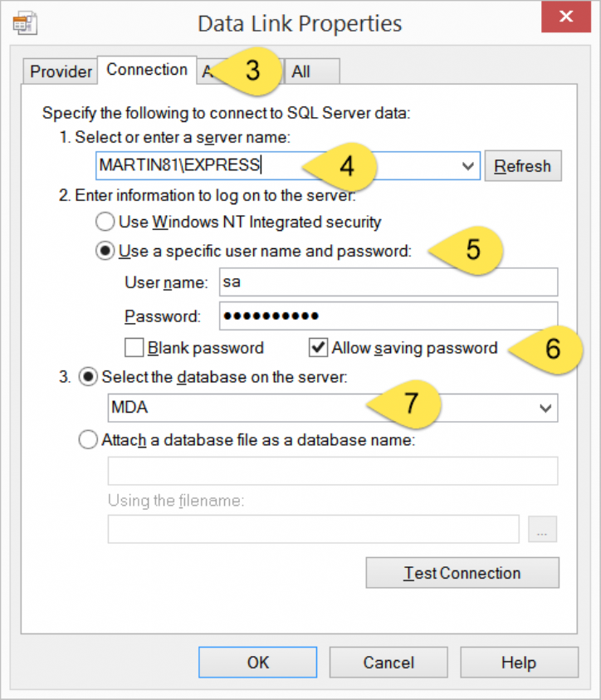Switch to the Provider tab
This screenshot has height=700, width=601.
click(61, 71)
